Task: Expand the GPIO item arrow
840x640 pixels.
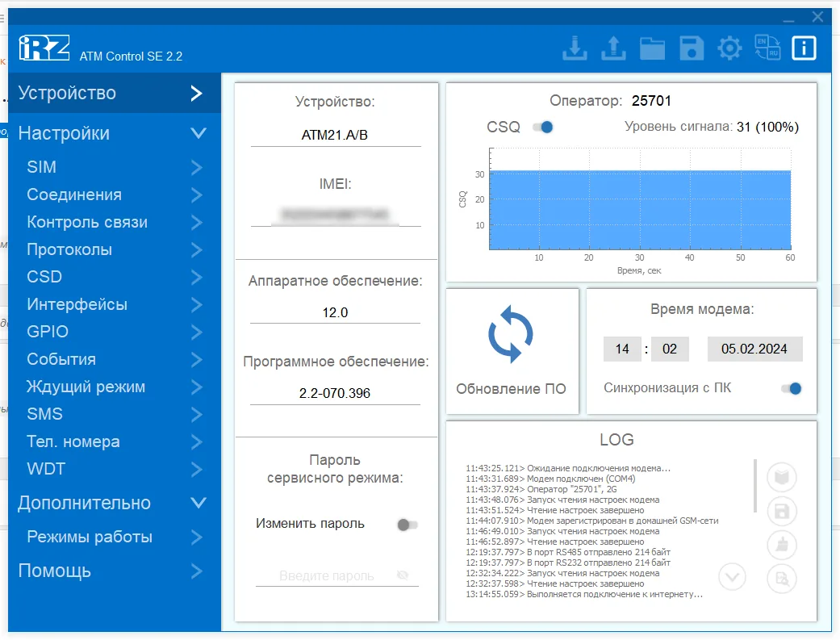Action: 197,332
